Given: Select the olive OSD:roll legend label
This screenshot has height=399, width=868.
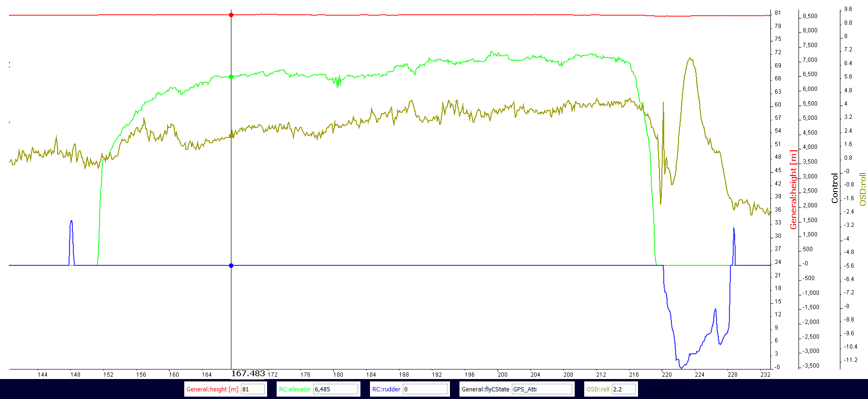Looking at the screenshot, I should [x=598, y=389].
